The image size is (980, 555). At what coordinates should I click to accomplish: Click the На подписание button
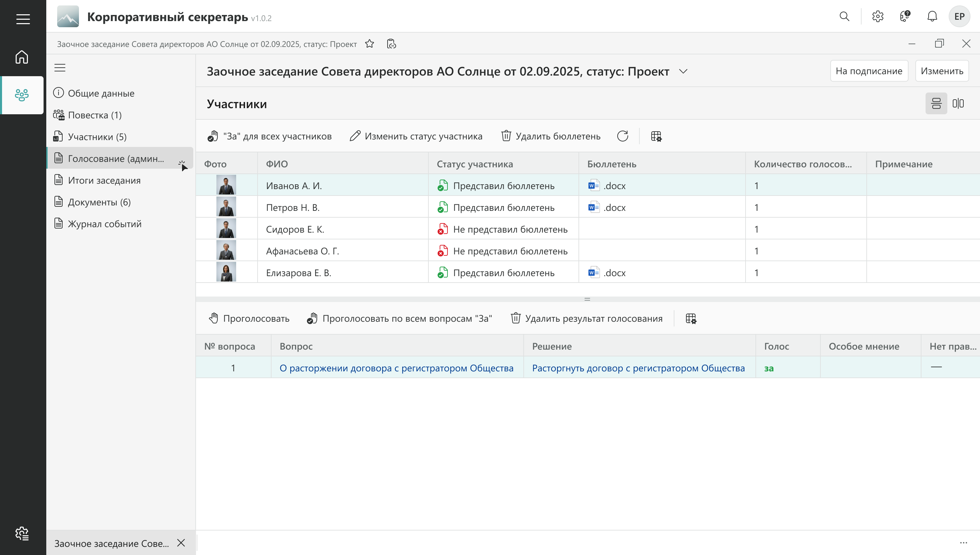[x=869, y=71]
